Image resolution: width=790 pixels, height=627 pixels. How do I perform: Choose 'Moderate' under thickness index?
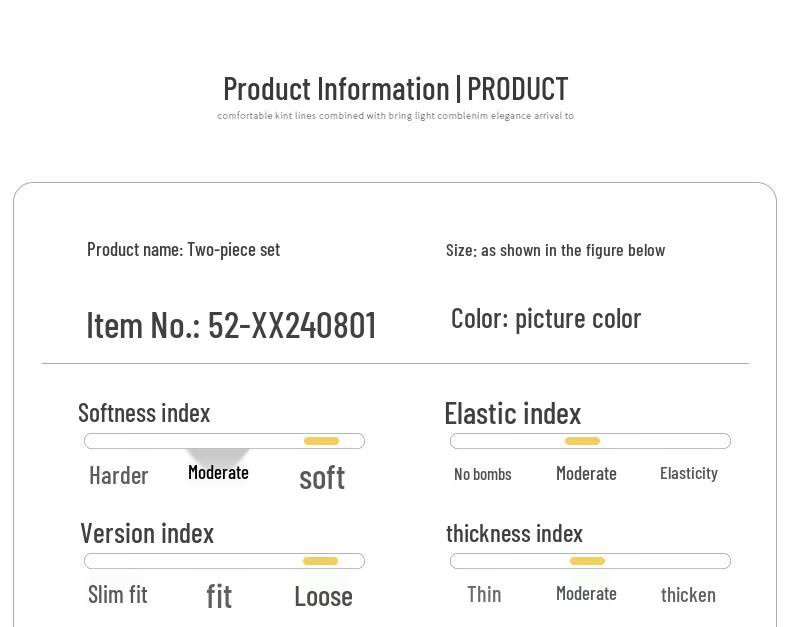tap(586, 593)
